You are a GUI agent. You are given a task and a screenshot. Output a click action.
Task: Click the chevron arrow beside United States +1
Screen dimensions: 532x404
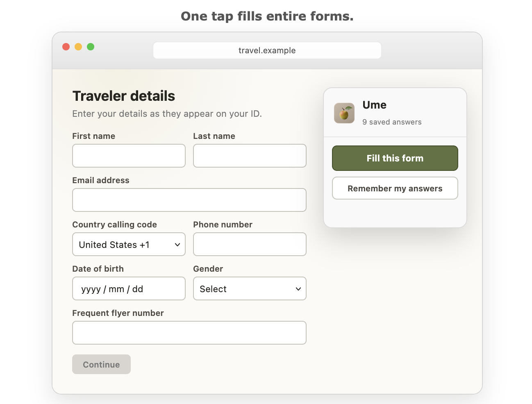click(177, 245)
